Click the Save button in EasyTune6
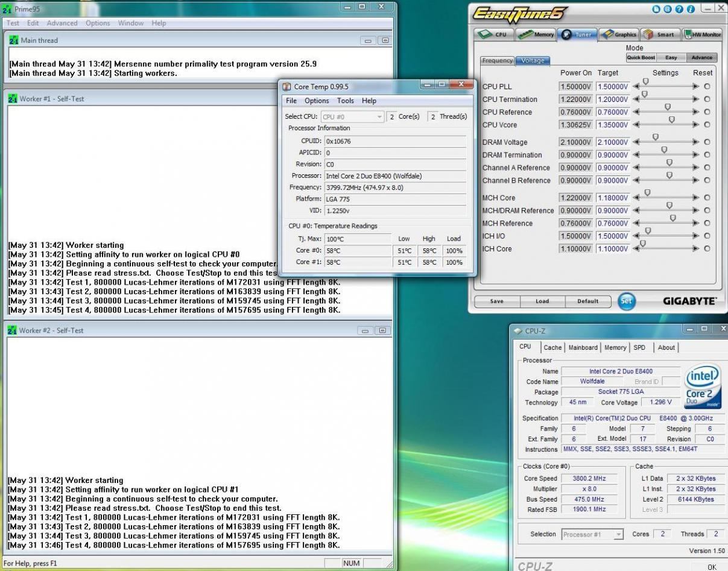This screenshot has width=728, height=571. [x=496, y=301]
